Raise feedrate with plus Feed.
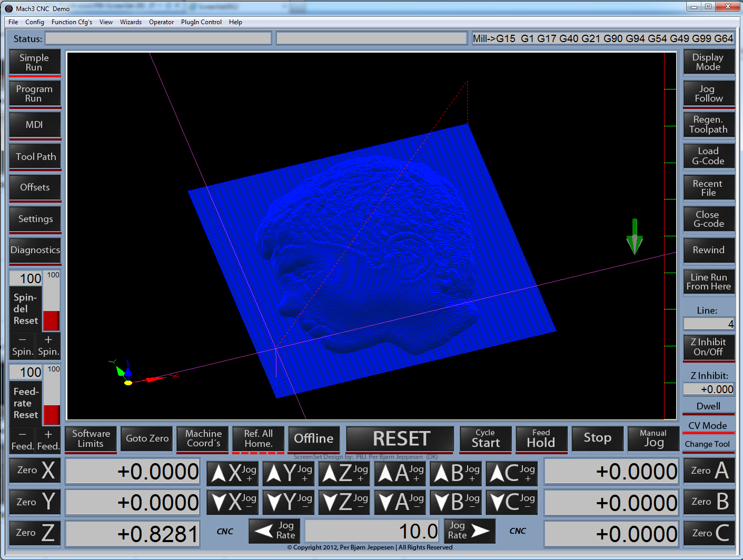Image resolution: width=743 pixels, height=560 pixels. click(x=48, y=441)
